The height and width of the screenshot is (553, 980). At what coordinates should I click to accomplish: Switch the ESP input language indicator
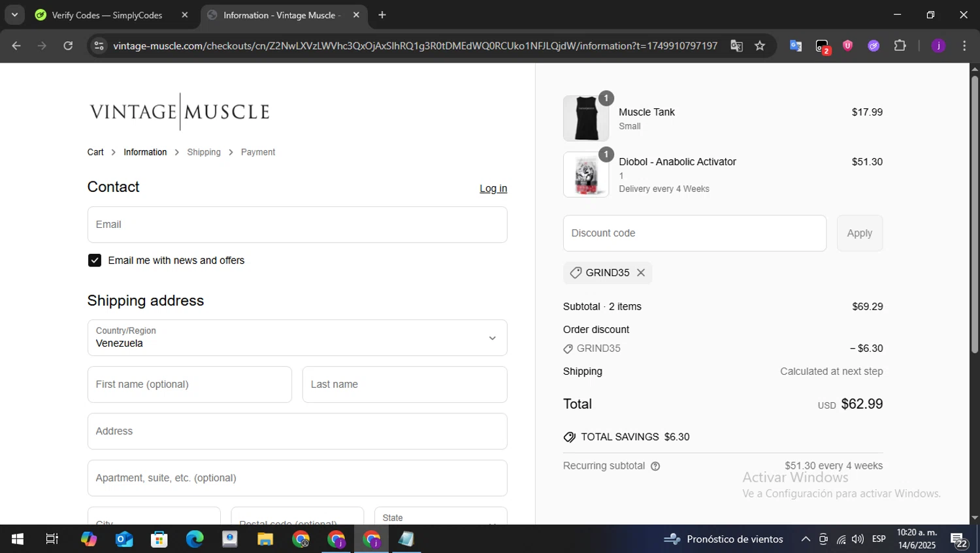click(x=879, y=539)
